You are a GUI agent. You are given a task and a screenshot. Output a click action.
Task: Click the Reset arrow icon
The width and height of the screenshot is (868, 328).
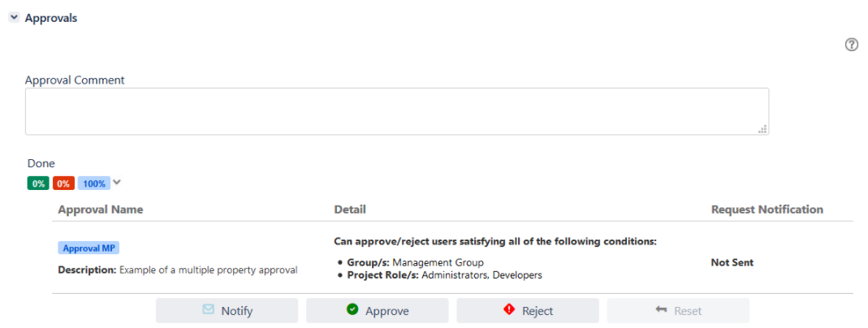[x=660, y=310]
